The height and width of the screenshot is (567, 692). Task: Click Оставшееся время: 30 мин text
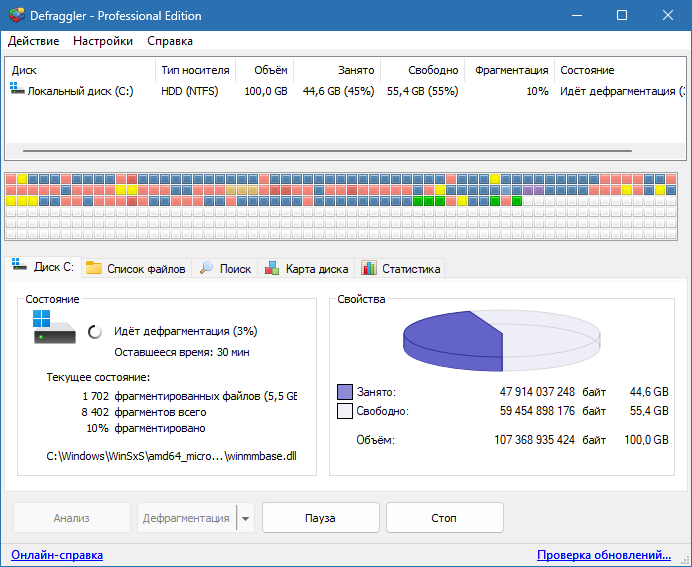(182, 353)
